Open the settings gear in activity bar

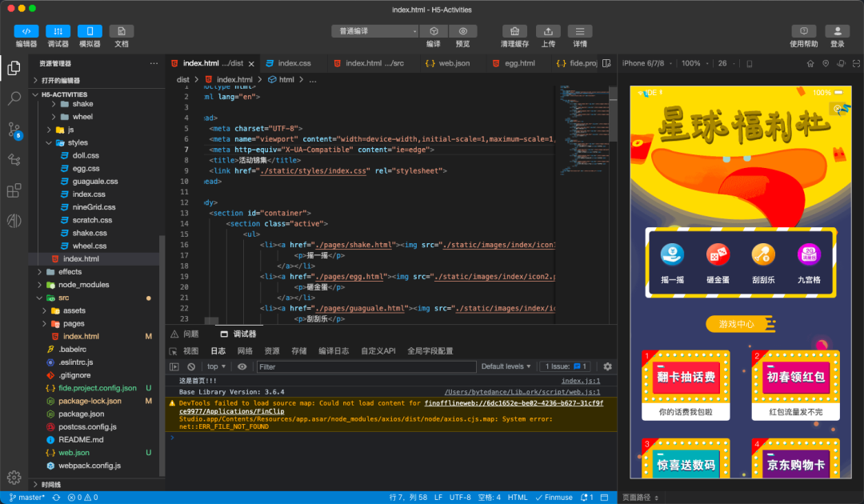click(14, 477)
